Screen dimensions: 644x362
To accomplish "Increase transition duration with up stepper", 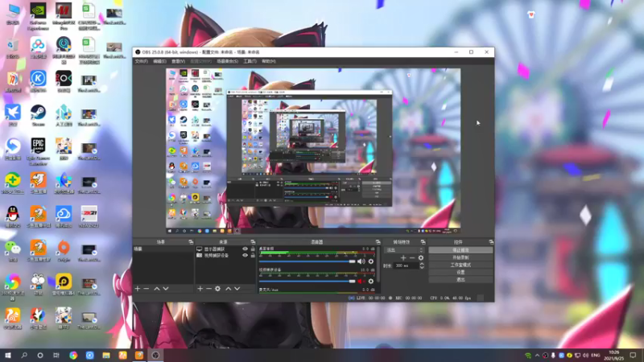I will tap(421, 265).
